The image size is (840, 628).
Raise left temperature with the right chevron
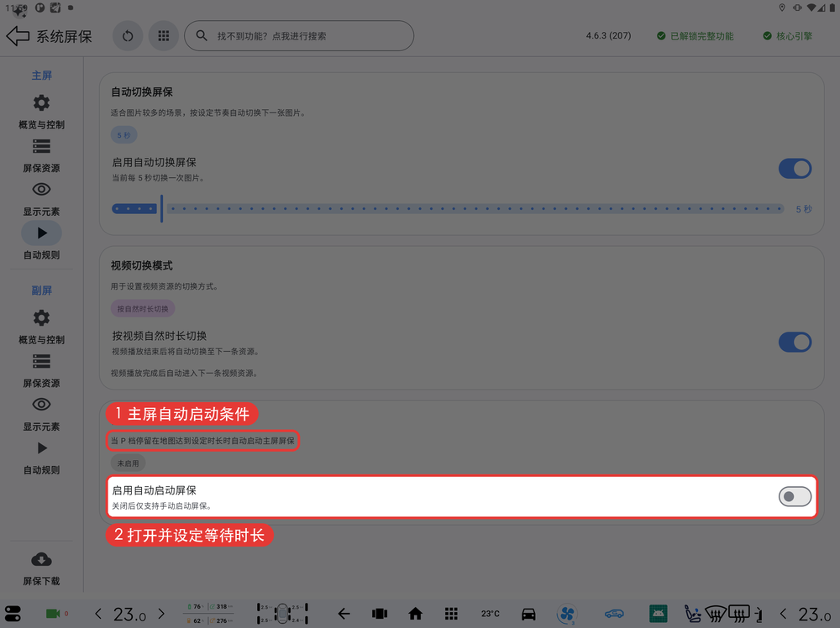(161, 614)
